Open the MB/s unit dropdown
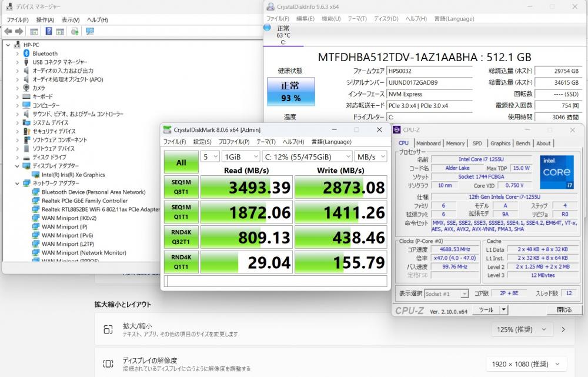Image resolution: width=588 pixels, height=377 pixels. pos(371,157)
